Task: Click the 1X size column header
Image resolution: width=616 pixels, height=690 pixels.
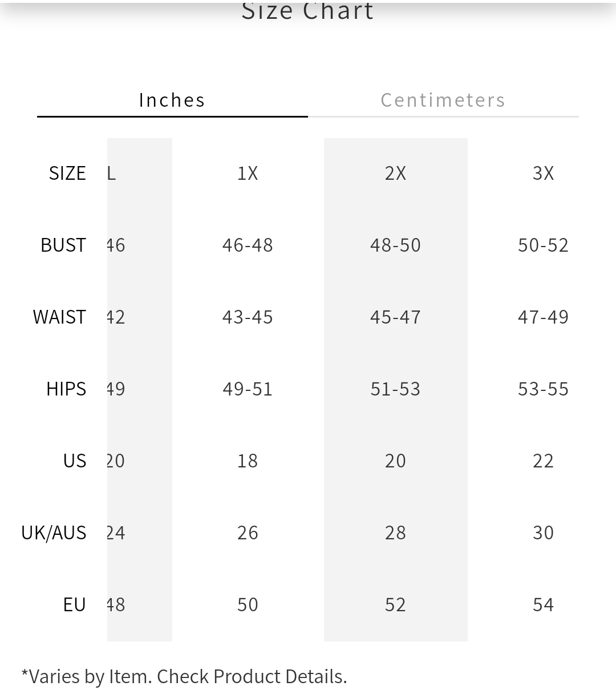Action: coord(248,173)
